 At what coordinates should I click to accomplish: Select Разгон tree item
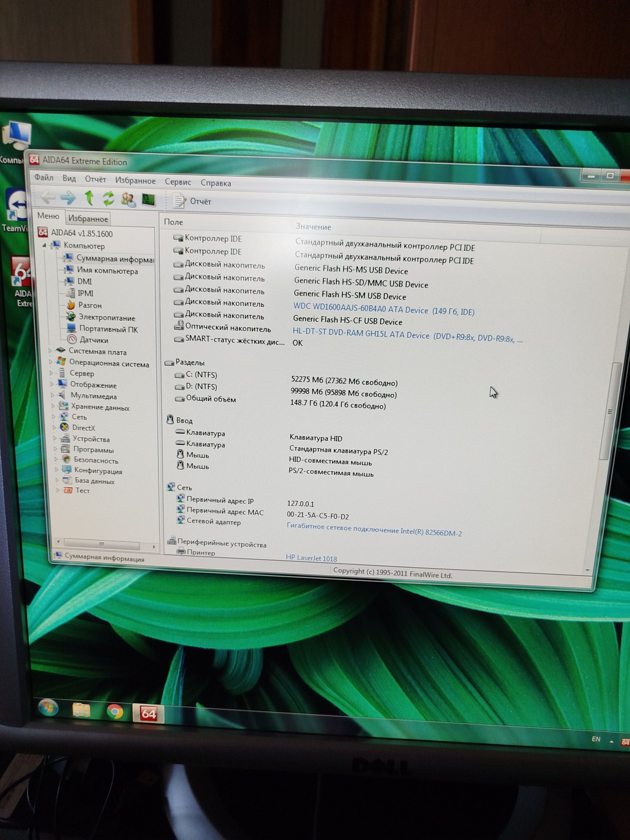pos(84,305)
